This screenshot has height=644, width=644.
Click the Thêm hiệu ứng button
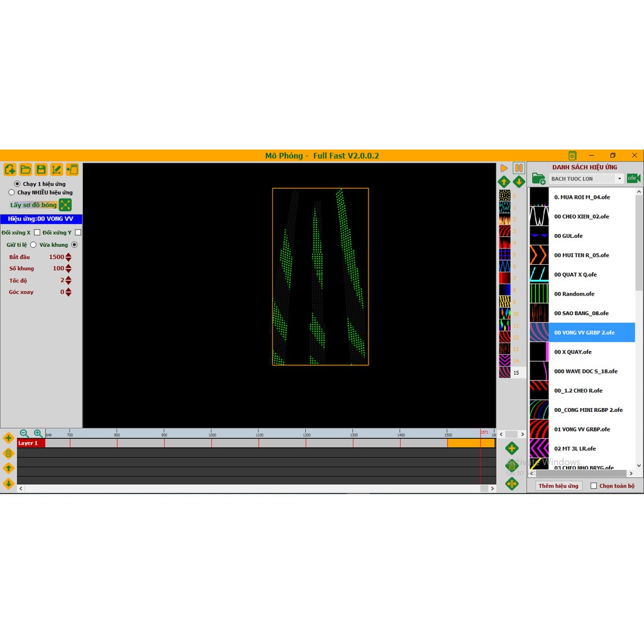(558, 486)
